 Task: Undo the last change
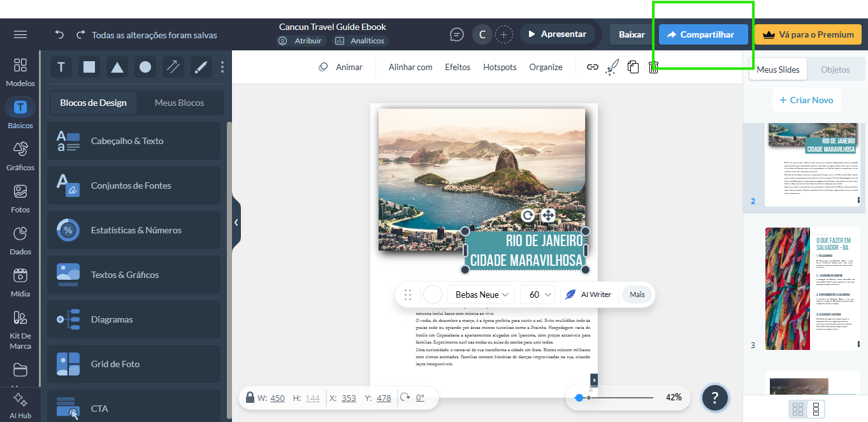pos(60,34)
